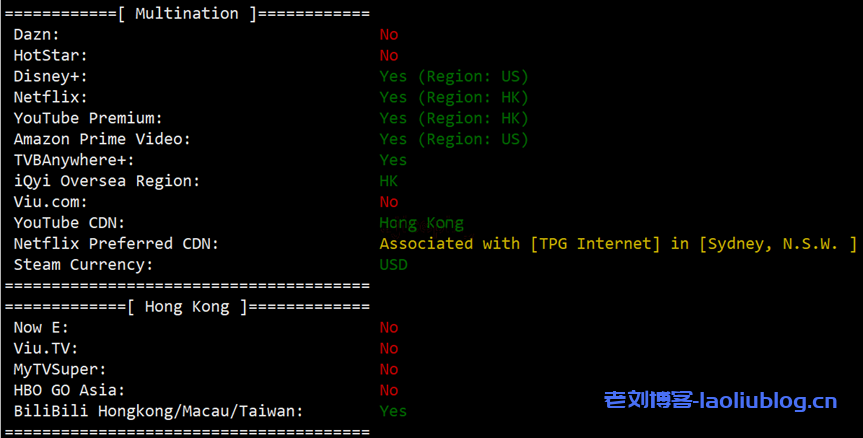
Task: Click the YouTube CDN Hong Kong value
Action: [421, 223]
